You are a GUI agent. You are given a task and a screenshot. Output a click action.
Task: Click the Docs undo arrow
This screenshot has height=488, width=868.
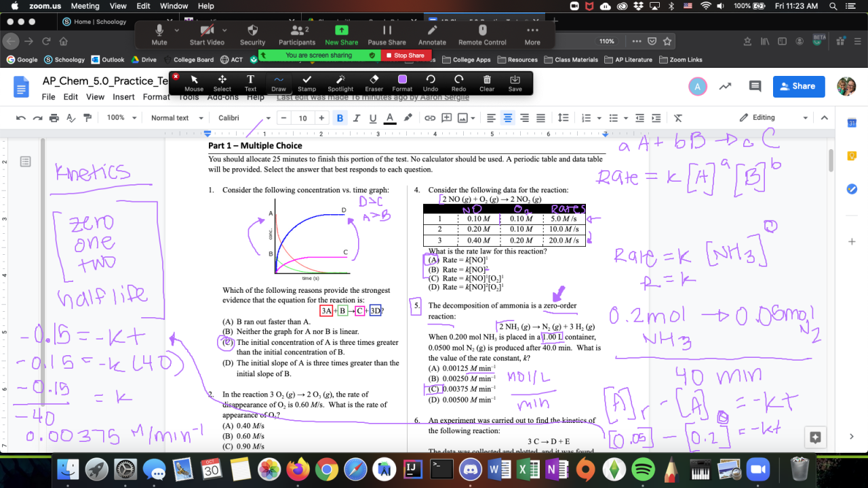(21, 118)
